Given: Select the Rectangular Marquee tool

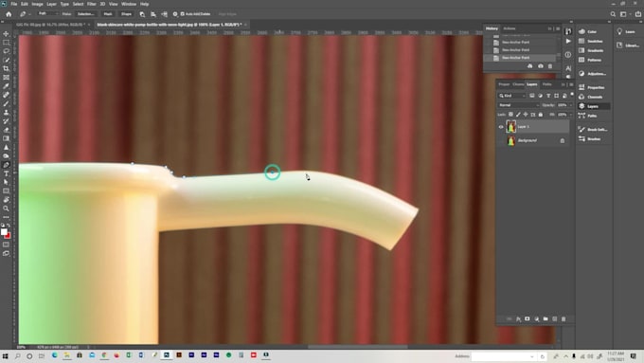Looking at the screenshot, I should (x=7, y=43).
